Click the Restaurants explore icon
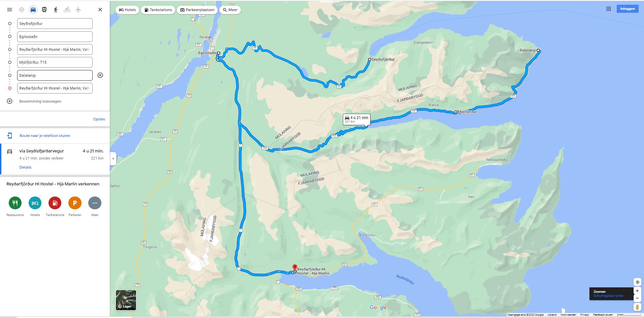644x318 pixels. click(x=15, y=203)
